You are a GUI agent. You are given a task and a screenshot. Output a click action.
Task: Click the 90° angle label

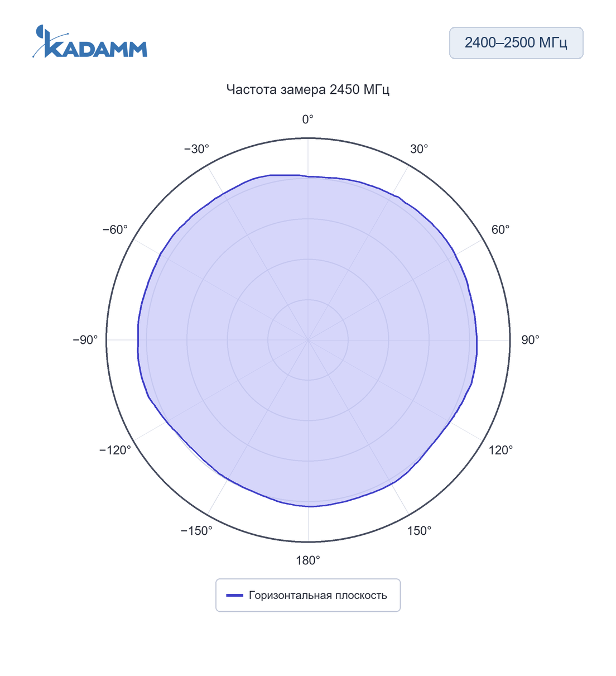(x=531, y=340)
